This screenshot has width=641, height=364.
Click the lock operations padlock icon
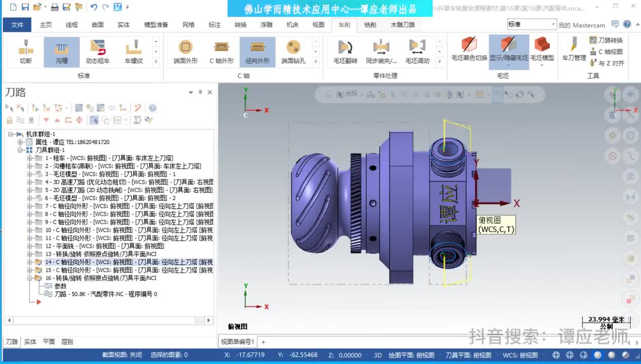(x=9, y=120)
